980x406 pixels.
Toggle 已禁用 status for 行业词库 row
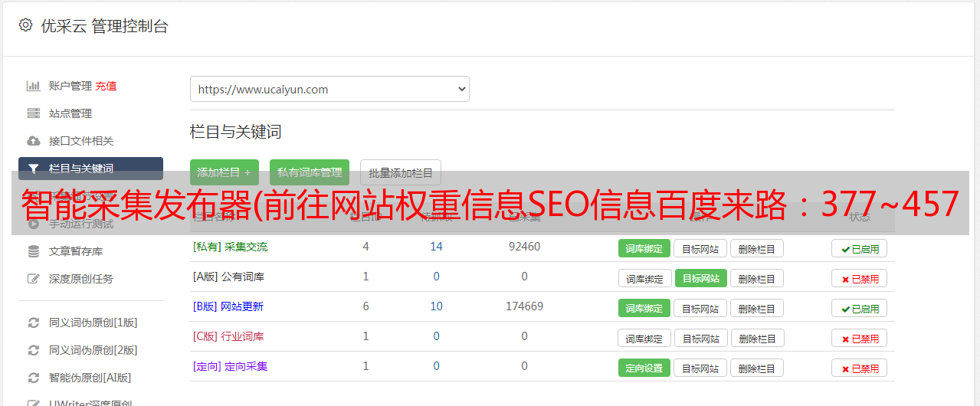(x=860, y=338)
